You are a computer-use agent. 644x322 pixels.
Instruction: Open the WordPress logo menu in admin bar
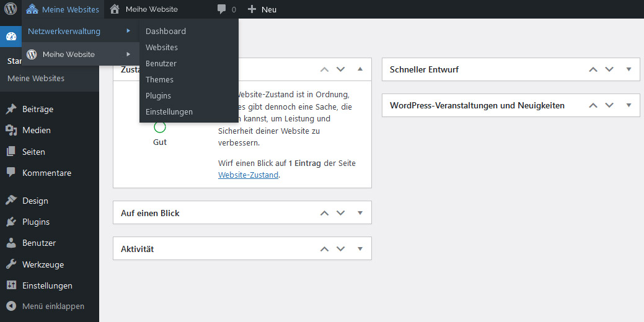[x=11, y=9]
